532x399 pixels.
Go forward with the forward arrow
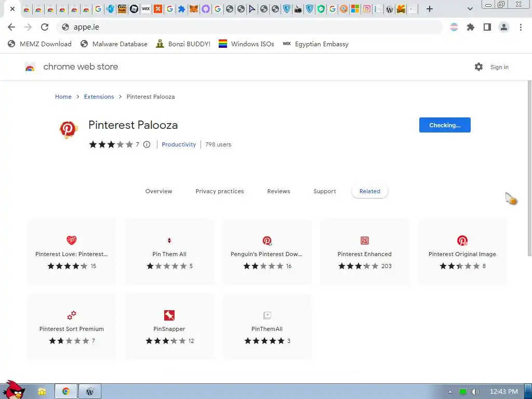(28, 27)
